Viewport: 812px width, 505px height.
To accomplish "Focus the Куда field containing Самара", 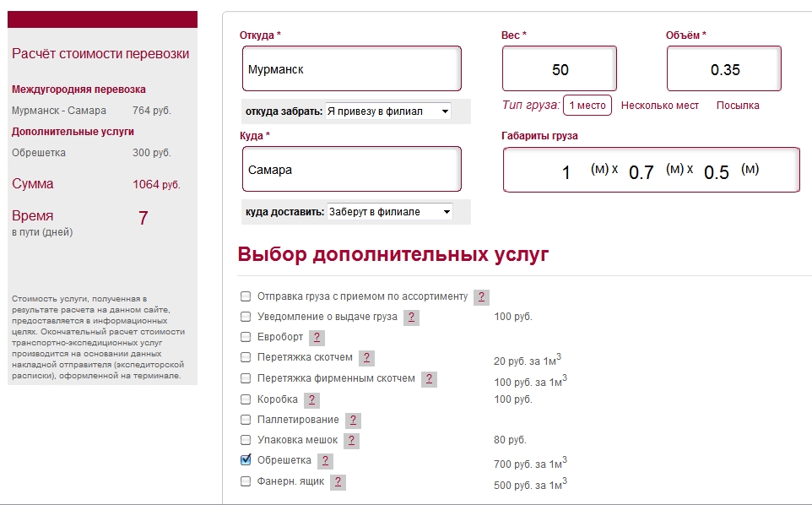I will click(351, 170).
